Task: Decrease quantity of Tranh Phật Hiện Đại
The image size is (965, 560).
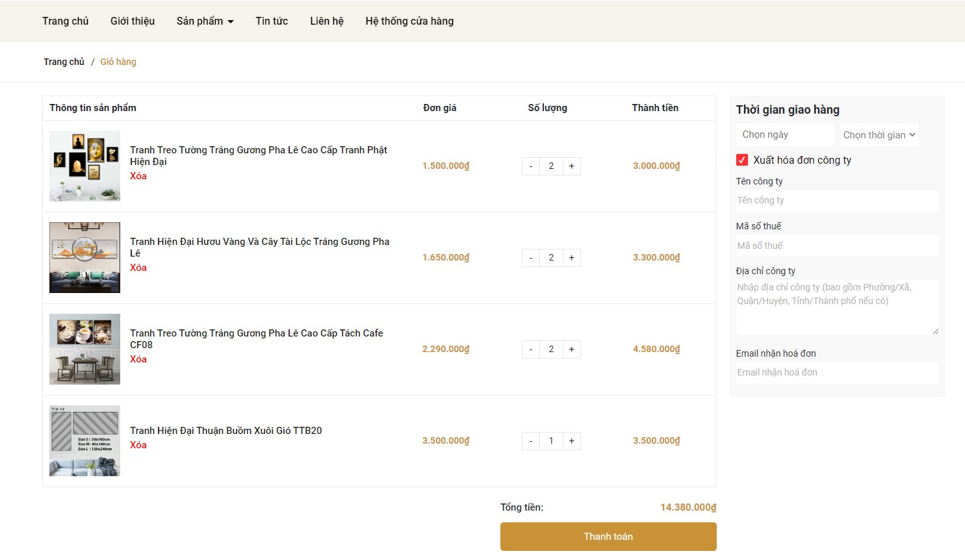Action: (531, 166)
